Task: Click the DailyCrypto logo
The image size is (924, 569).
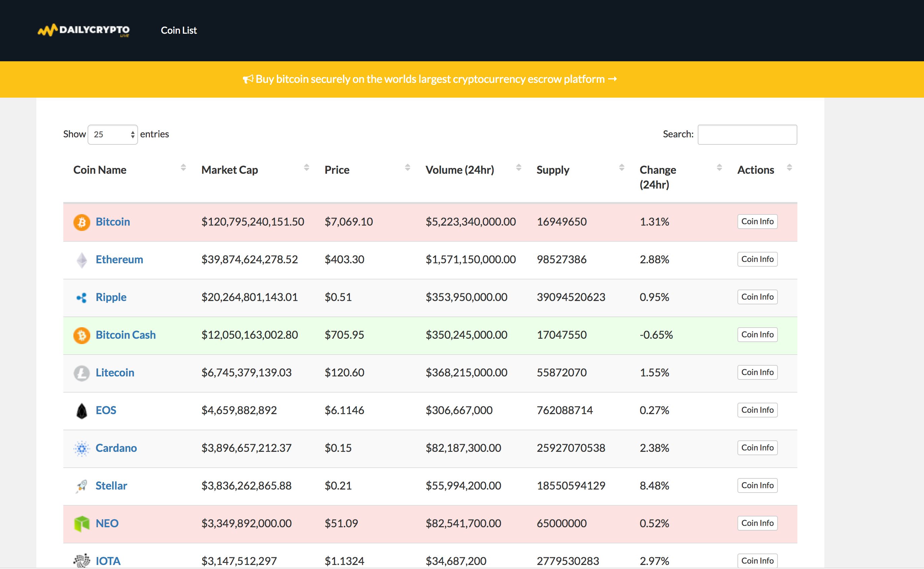Action: pos(84,30)
